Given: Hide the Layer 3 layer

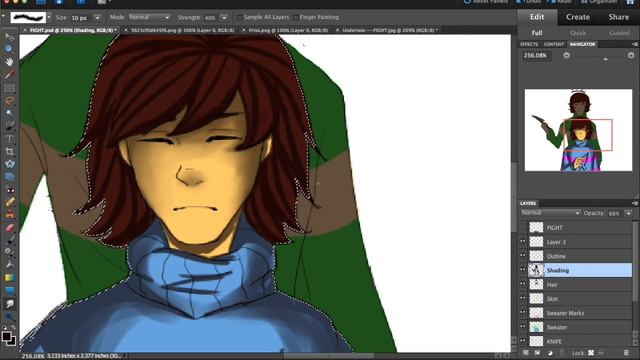Looking at the screenshot, I should click(x=523, y=242).
